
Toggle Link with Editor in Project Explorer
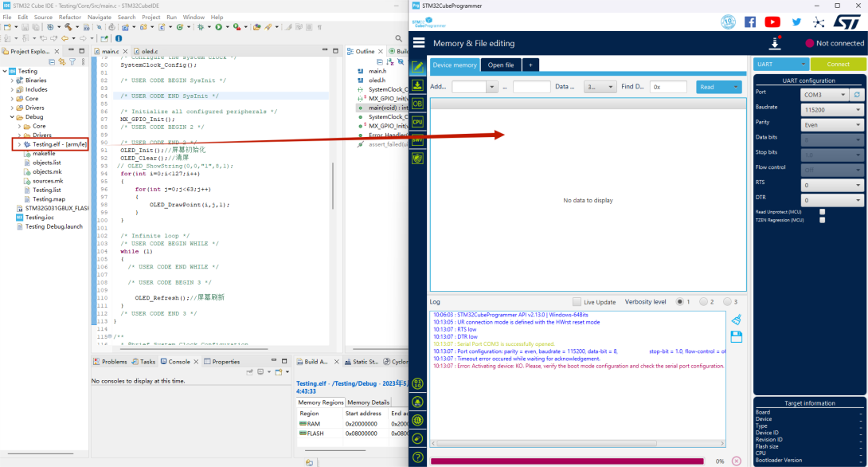pos(62,62)
